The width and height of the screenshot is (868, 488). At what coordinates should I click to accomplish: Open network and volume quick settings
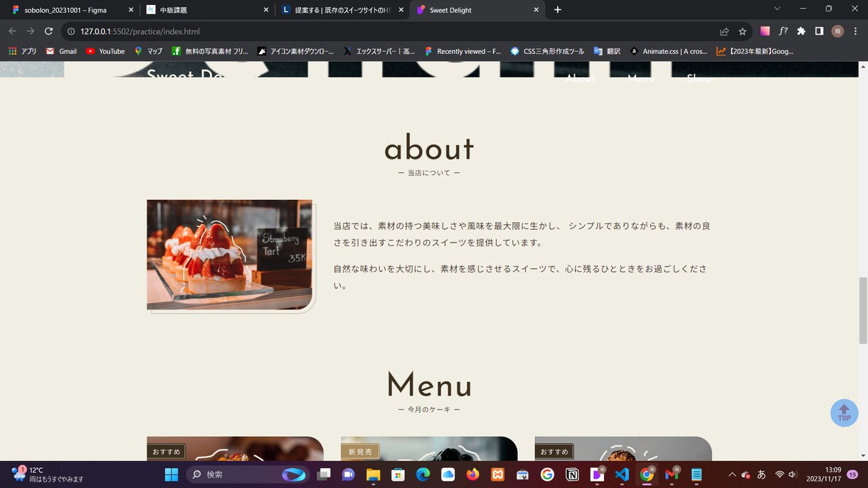785,474
